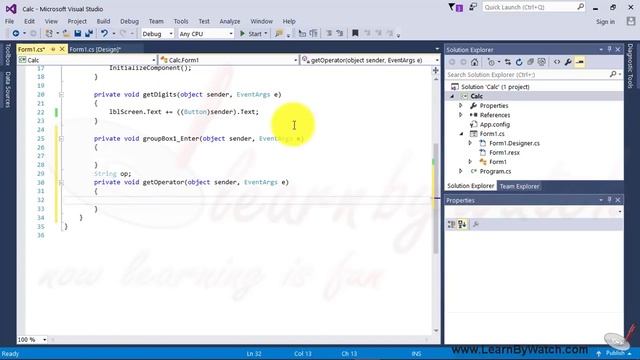The height and width of the screenshot is (360, 640).
Task: Click the Find in Files toolbar icon
Action: tap(279, 33)
